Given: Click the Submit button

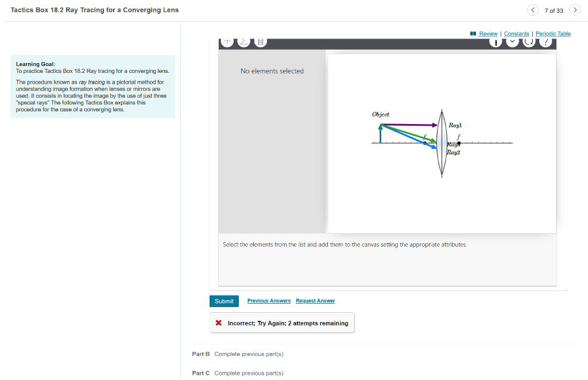Looking at the screenshot, I should [224, 301].
